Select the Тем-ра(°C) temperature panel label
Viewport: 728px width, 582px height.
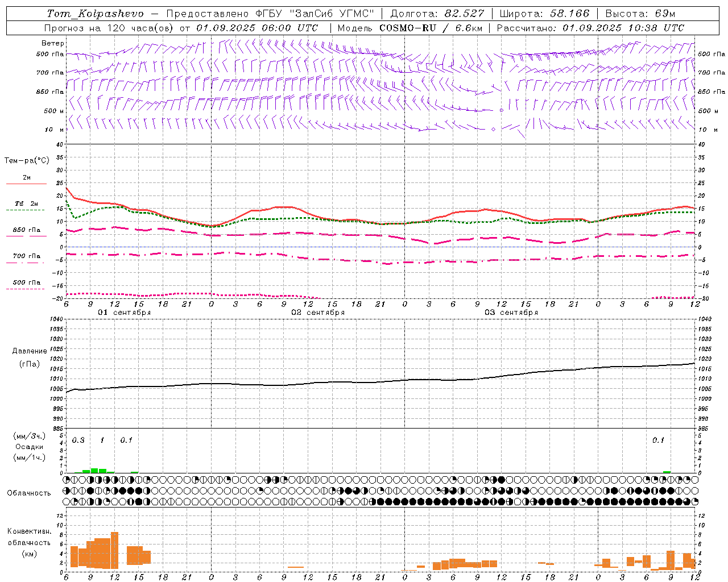pyautogui.click(x=27, y=160)
